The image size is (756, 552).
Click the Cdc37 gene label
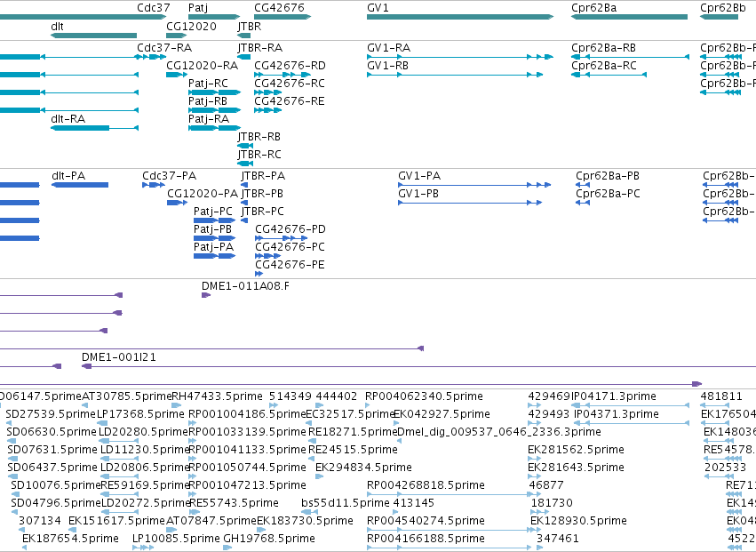click(154, 8)
